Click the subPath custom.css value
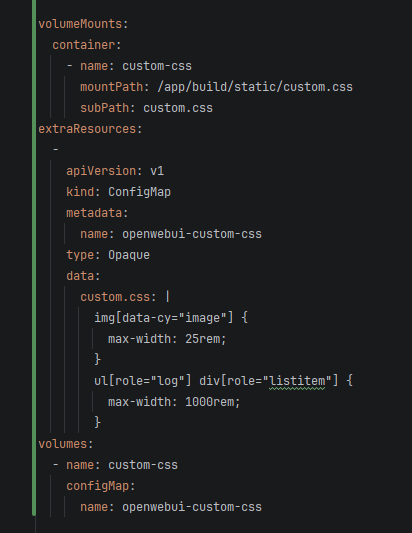This screenshot has height=533, width=412. [178, 108]
